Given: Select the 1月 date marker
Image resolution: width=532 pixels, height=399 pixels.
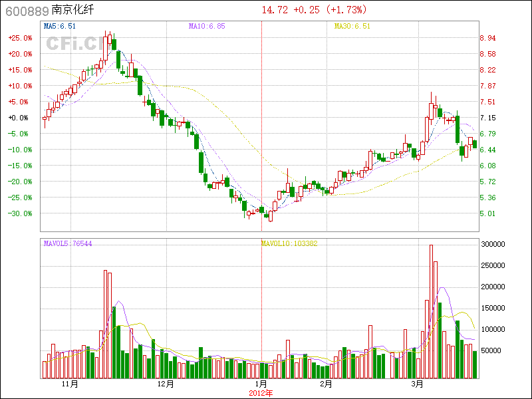Looking at the screenshot, I should click(261, 384).
